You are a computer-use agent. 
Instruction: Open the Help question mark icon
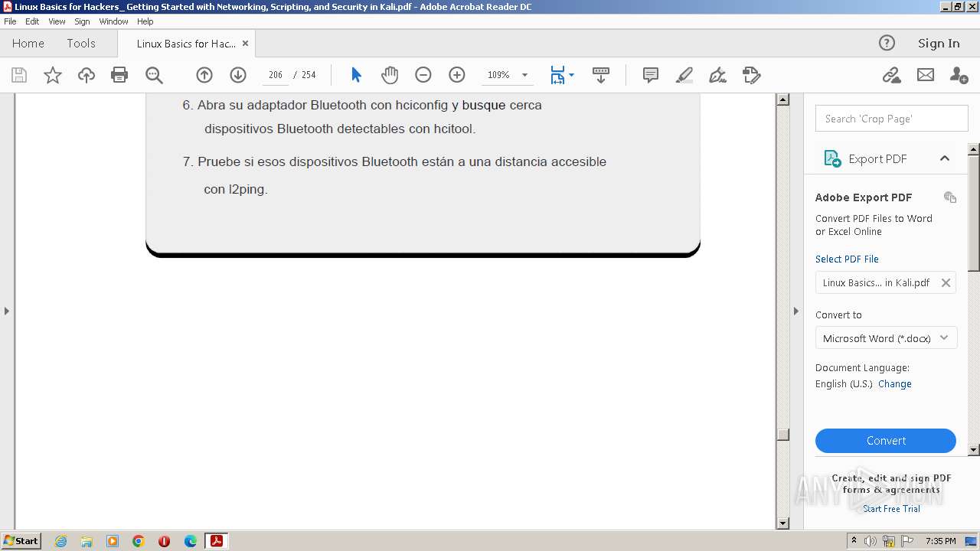coord(887,43)
